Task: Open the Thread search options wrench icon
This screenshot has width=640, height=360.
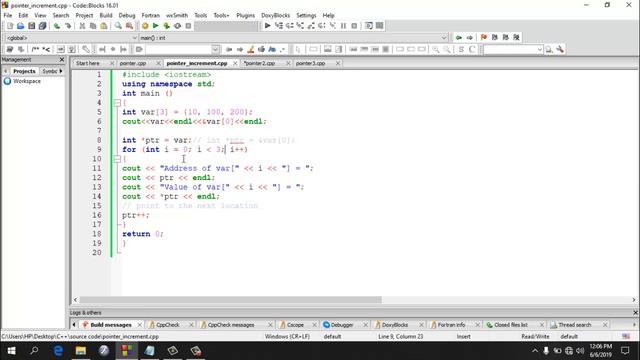Action: [x=560, y=49]
